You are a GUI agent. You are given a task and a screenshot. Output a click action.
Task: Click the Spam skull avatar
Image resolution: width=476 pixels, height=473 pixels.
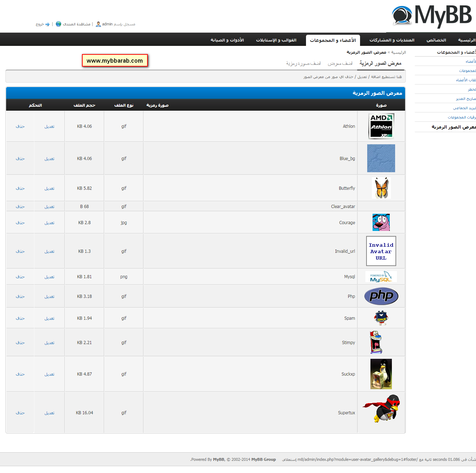coord(381,318)
